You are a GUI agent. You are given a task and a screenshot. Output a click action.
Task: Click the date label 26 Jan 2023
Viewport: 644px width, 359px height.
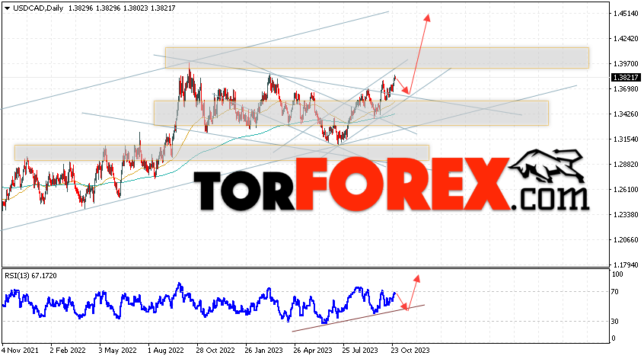pos(263,351)
